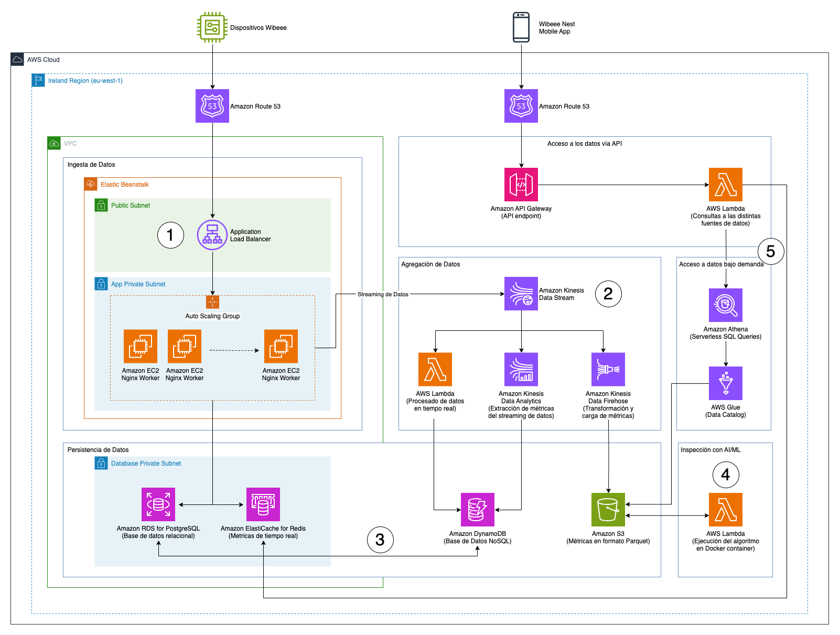Click the Route 53 icon under Dispositivos Wibeee
The image size is (840, 635).
click(x=212, y=106)
